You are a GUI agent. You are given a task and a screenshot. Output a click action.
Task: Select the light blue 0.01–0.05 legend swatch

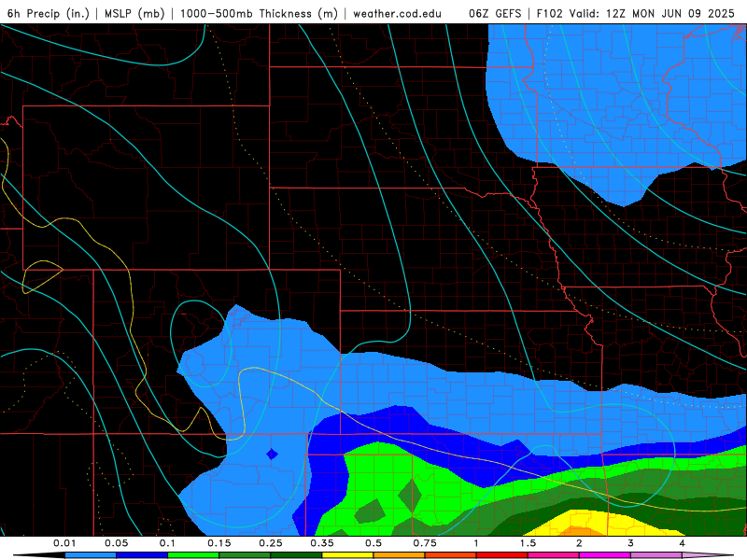tap(91, 555)
